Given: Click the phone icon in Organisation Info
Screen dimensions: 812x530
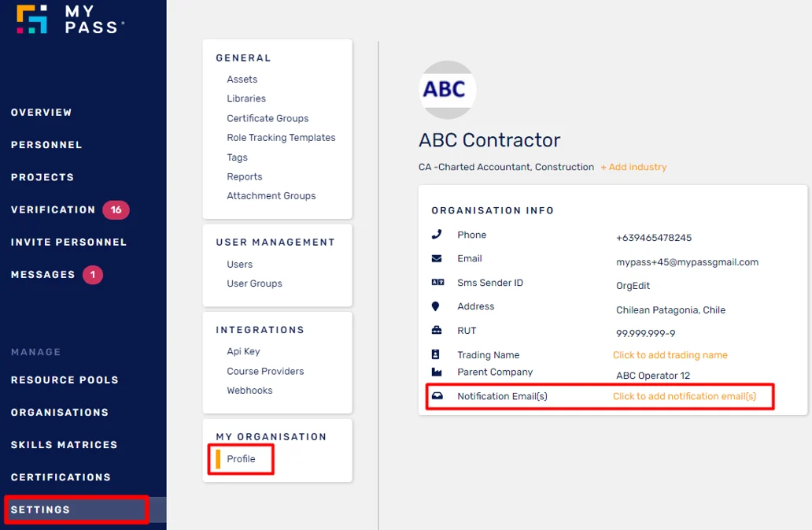Looking at the screenshot, I should [437, 235].
